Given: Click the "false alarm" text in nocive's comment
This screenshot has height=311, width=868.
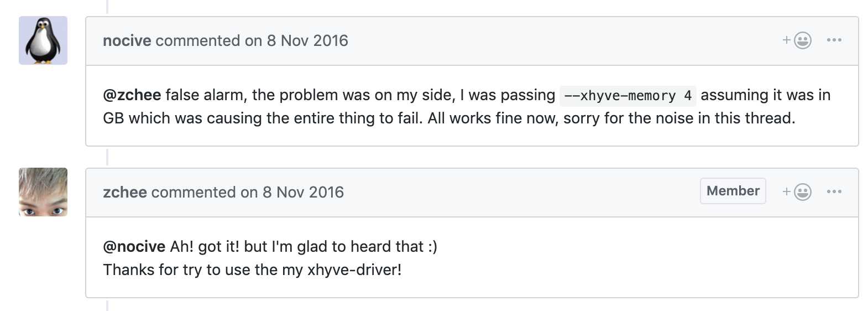Looking at the screenshot, I should pos(204,95).
